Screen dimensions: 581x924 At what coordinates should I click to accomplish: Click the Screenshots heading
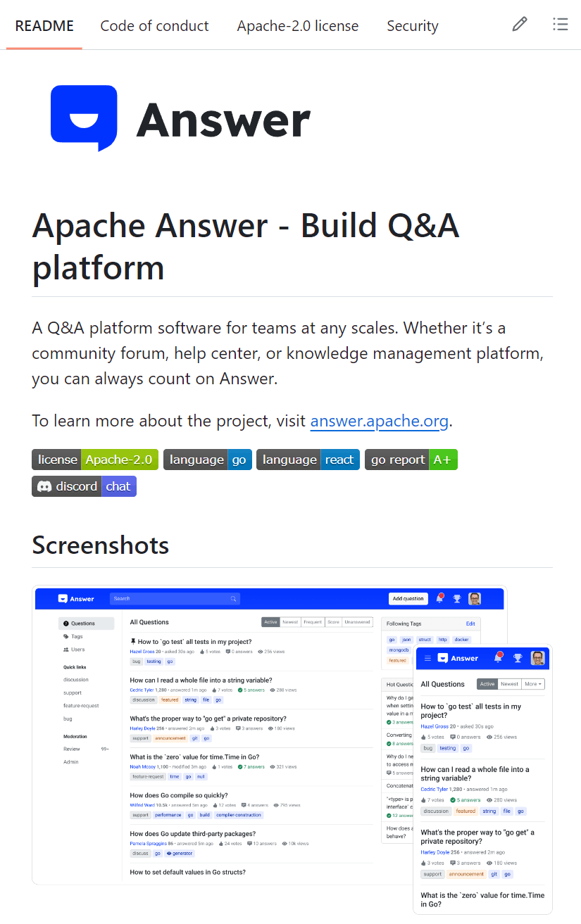[x=101, y=545]
